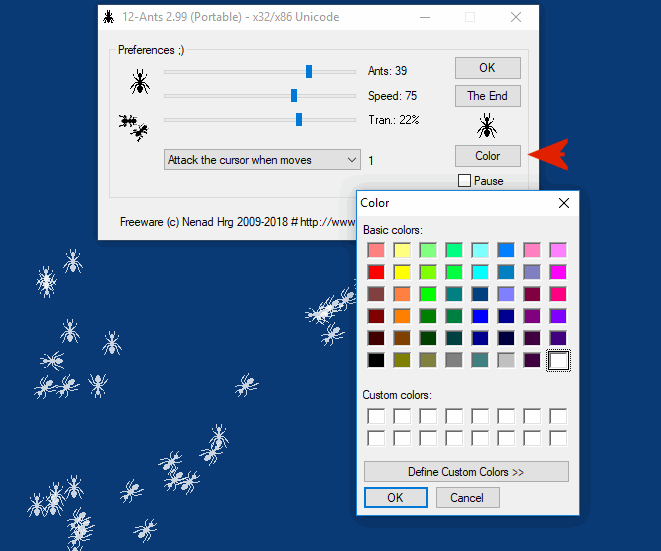
Task: Select the red basic color swatch
Action: (x=376, y=272)
